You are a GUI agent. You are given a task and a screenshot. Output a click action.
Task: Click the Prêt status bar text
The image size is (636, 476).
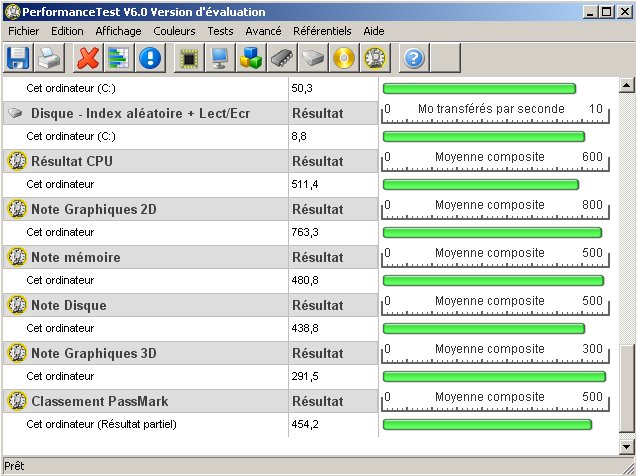coord(14,466)
